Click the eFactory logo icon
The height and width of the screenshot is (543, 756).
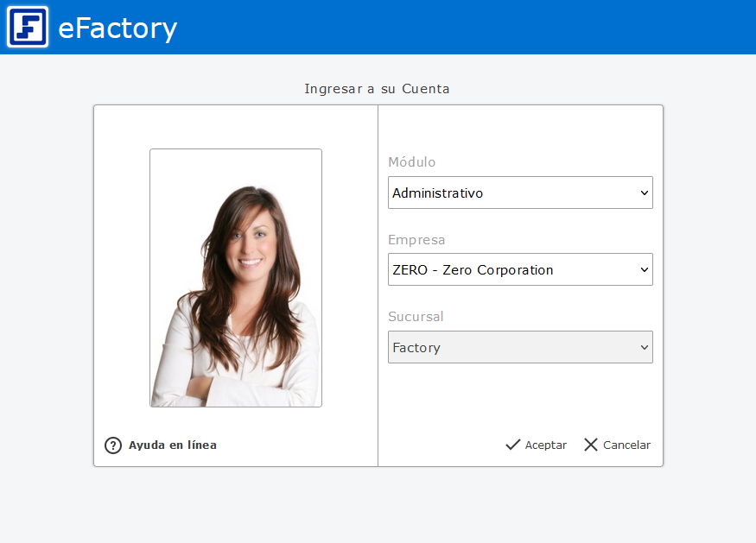[x=28, y=27]
